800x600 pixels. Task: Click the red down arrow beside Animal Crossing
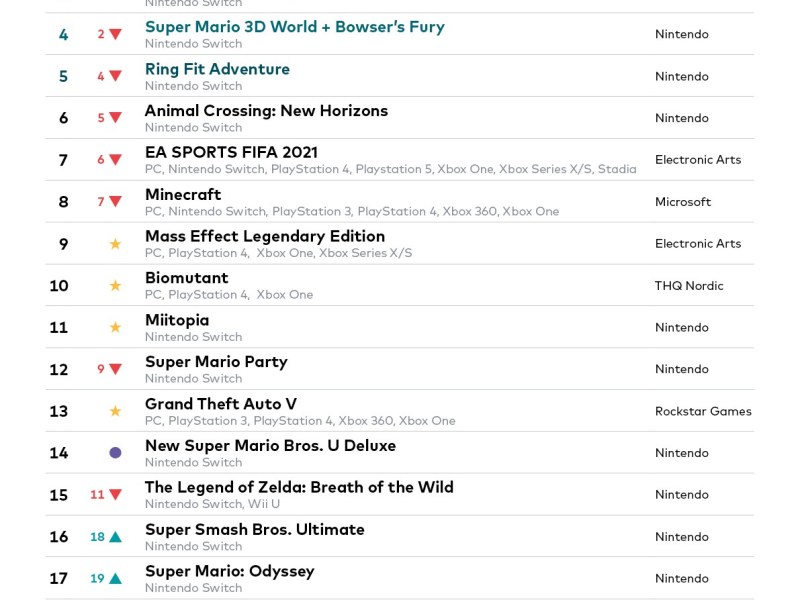(115, 118)
